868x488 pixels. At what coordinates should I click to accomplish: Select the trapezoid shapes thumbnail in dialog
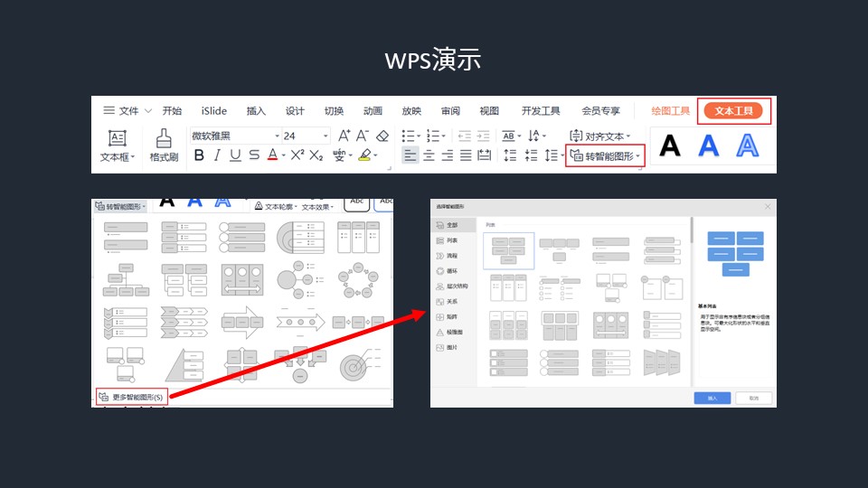(x=662, y=362)
